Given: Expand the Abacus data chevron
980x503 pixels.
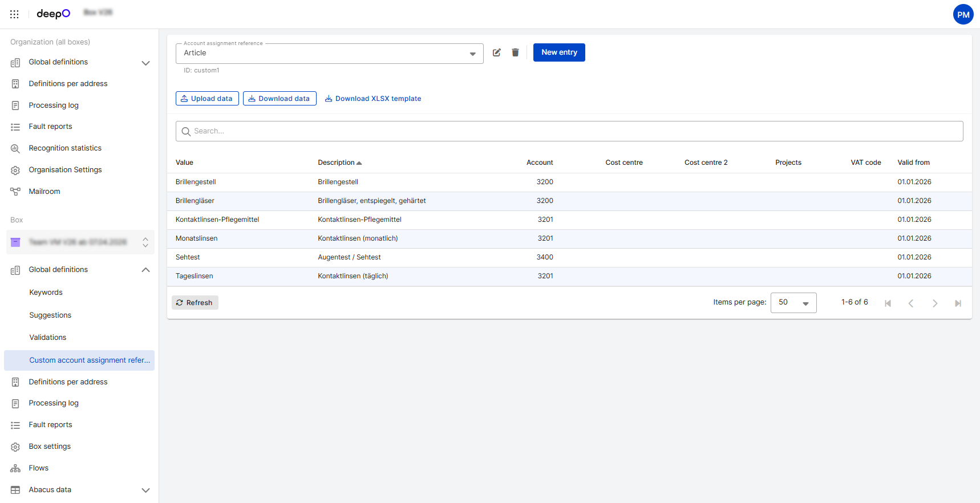Looking at the screenshot, I should click(x=145, y=490).
